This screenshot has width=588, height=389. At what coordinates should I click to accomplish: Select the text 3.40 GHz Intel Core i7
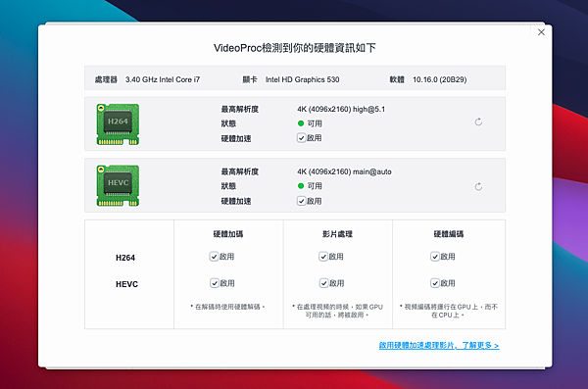pos(163,79)
